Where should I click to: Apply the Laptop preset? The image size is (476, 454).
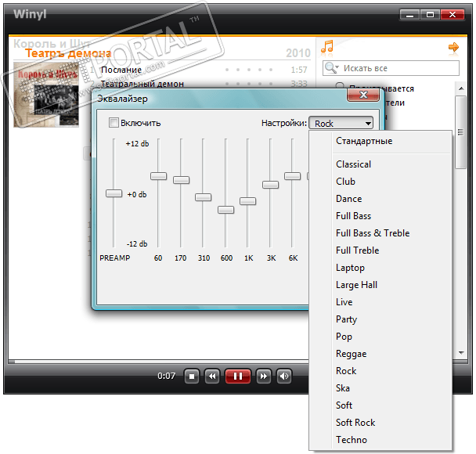(380, 268)
